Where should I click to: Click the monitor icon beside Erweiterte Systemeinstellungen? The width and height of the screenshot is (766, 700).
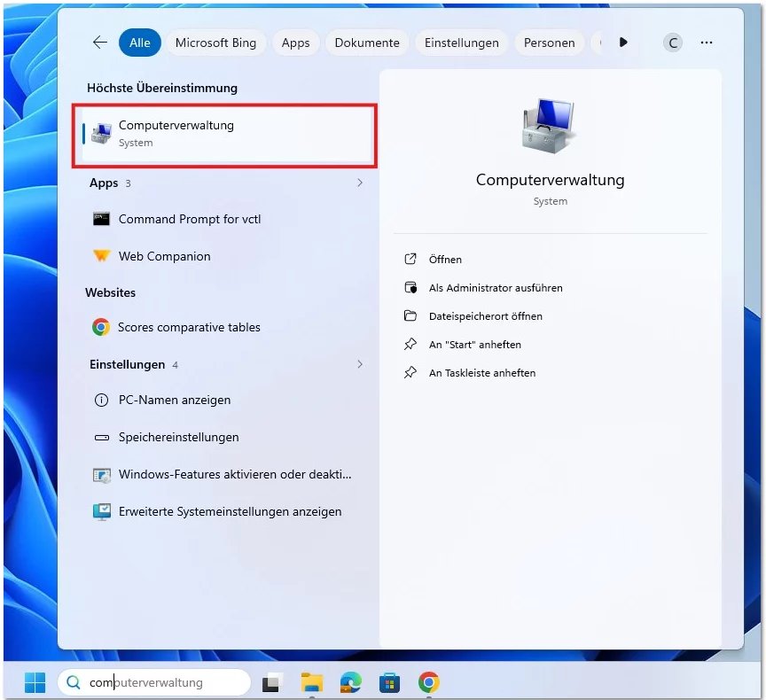pyautogui.click(x=102, y=511)
